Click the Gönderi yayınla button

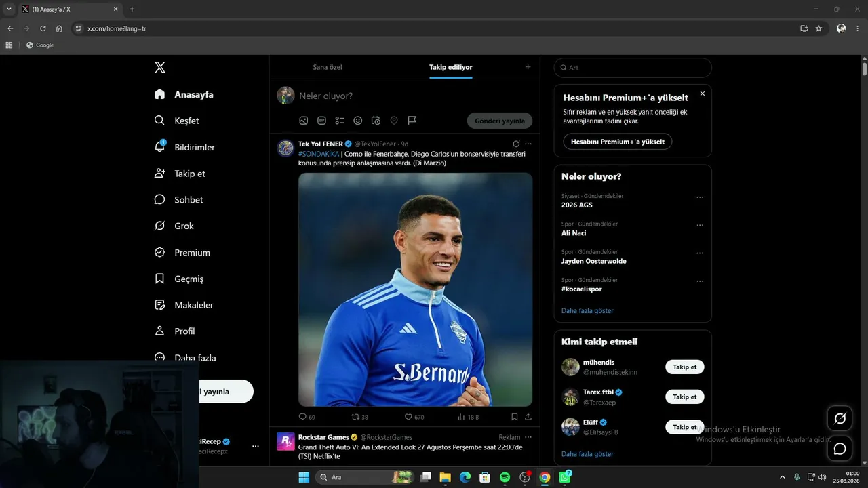coord(500,121)
